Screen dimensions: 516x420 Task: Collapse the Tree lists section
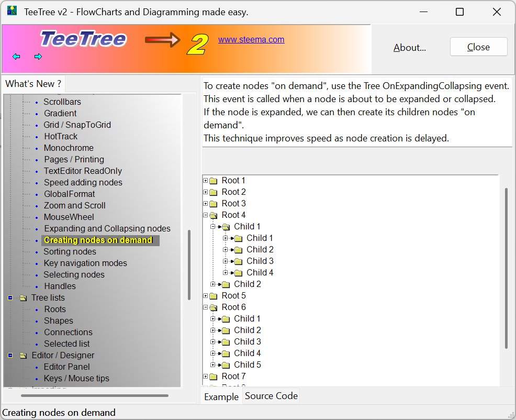10,298
